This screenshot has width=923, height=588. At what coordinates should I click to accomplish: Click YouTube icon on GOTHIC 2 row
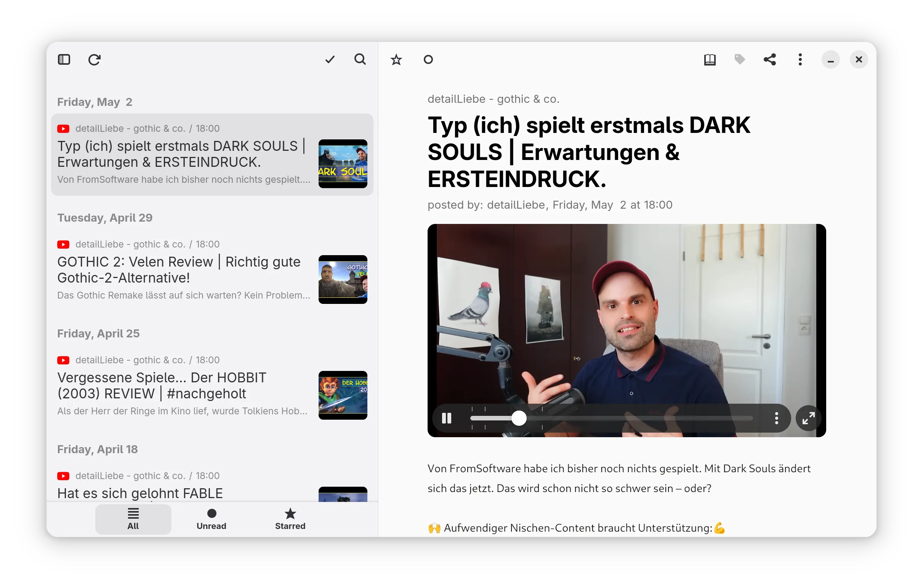click(x=63, y=244)
